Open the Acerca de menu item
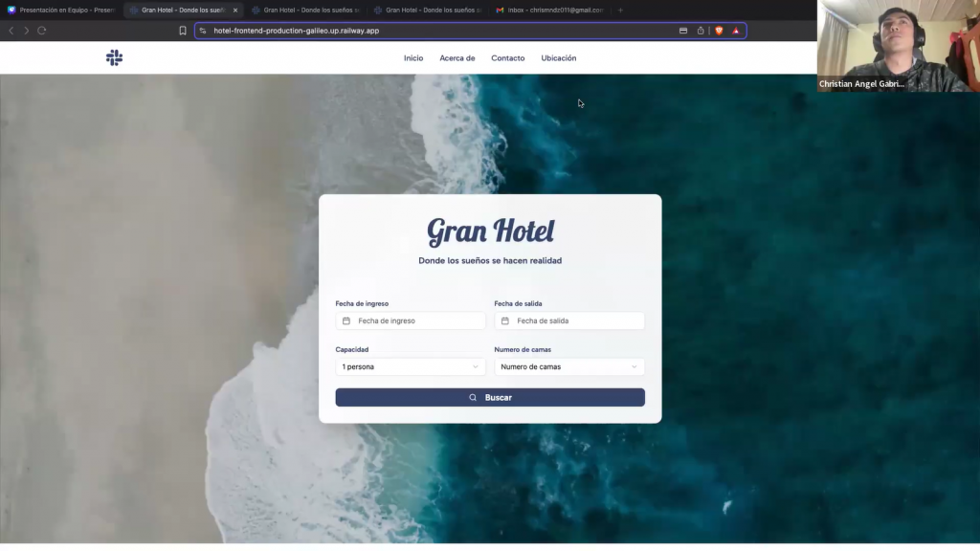The image size is (980, 551). tap(457, 58)
